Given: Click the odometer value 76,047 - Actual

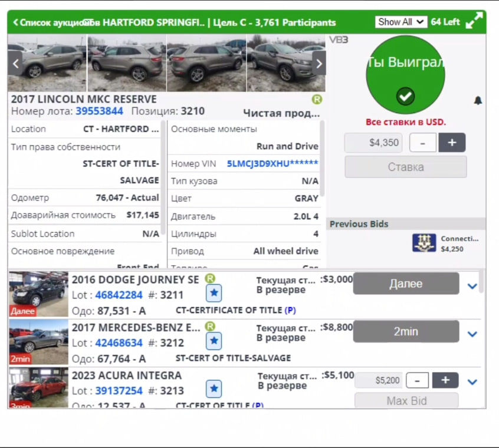Looking at the screenshot, I should point(127,198).
